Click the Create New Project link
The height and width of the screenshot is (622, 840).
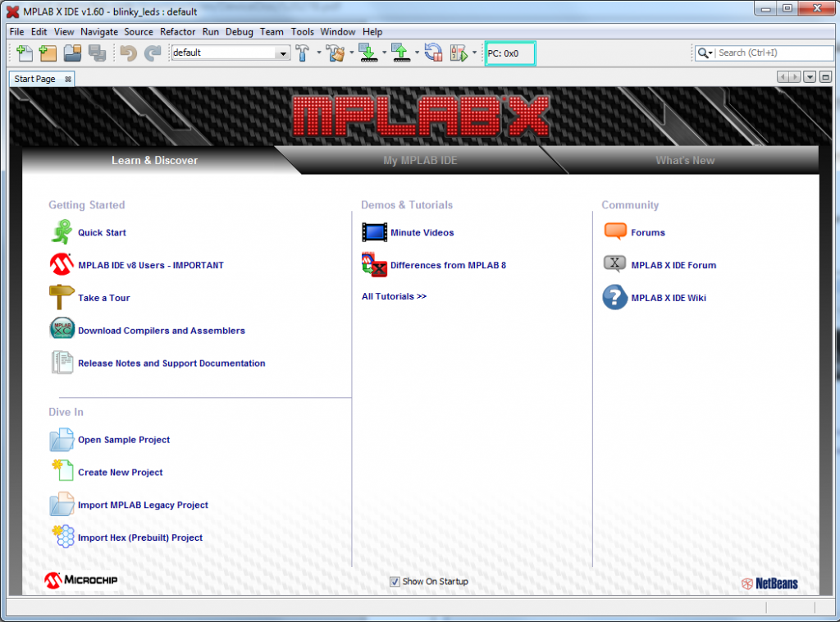click(120, 472)
